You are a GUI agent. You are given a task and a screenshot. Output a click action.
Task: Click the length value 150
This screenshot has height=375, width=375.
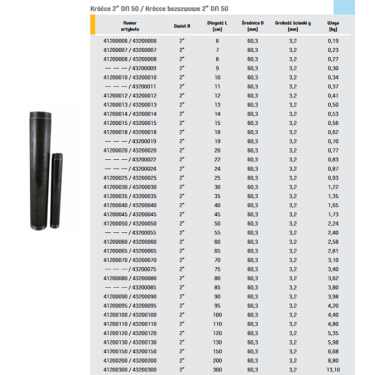click(x=217, y=351)
